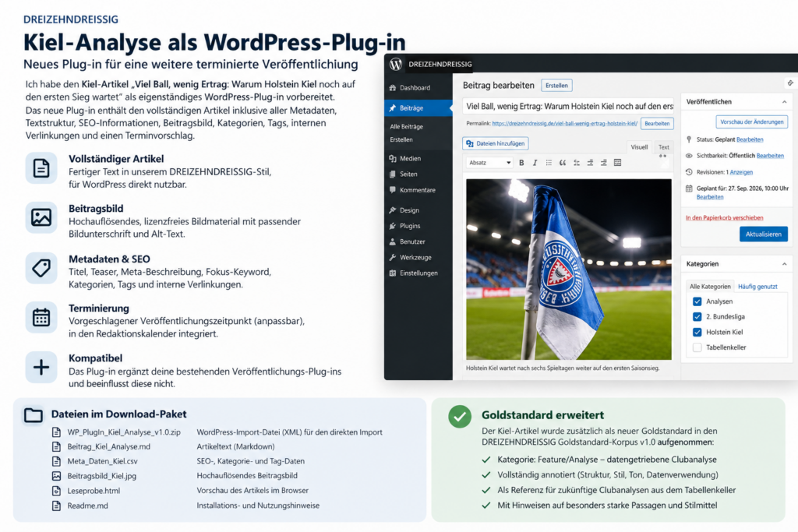The width and height of the screenshot is (798, 532).
Task: Align text right in the editor toolbar
Action: (x=604, y=163)
